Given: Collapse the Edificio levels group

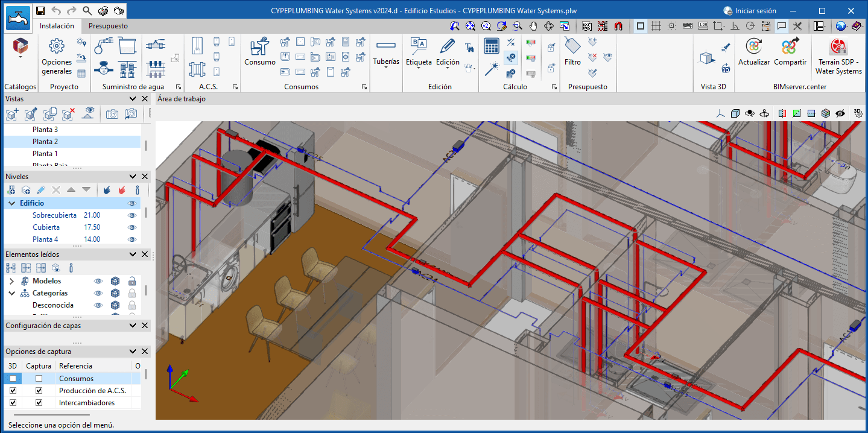Looking at the screenshot, I should point(11,203).
